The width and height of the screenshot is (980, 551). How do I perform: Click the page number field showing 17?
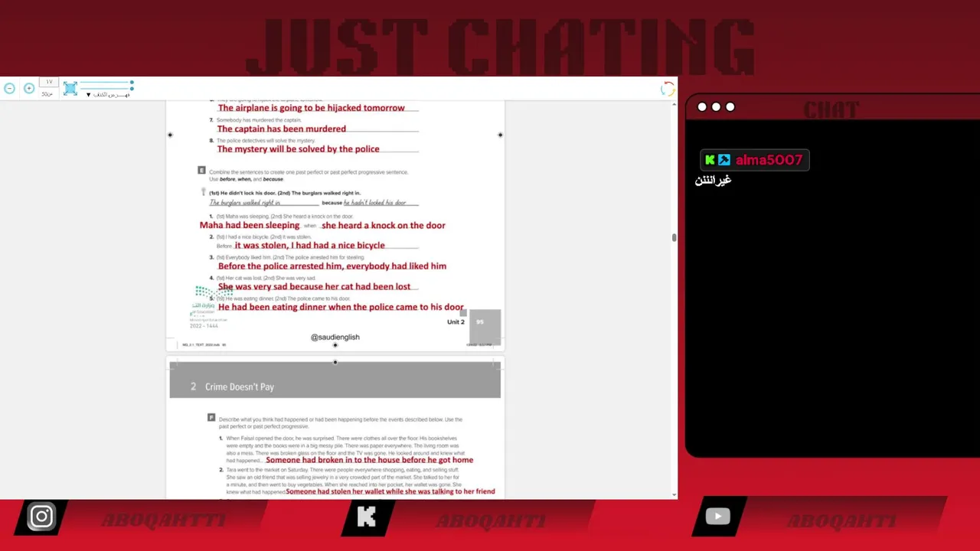49,82
